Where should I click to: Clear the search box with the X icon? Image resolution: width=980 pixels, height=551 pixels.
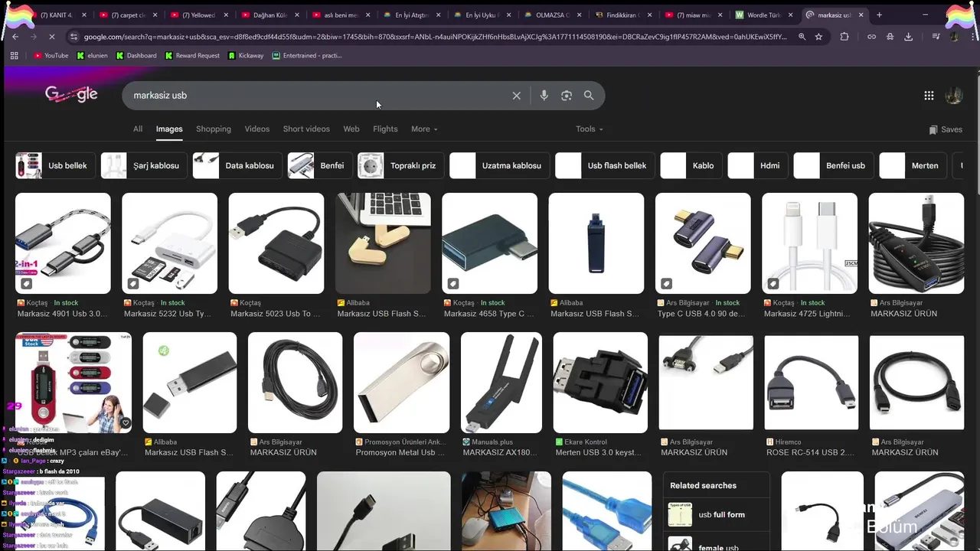coord(517,96)
